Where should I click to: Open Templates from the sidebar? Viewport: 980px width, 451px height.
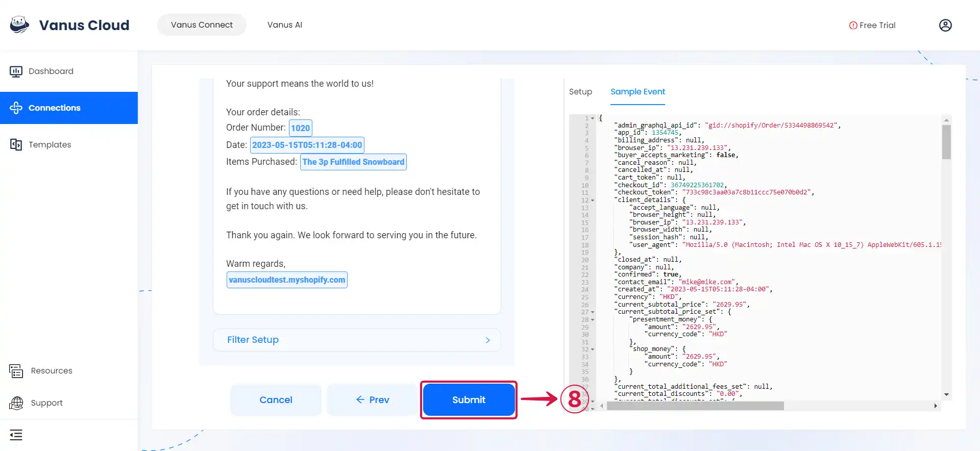(69, 144)
